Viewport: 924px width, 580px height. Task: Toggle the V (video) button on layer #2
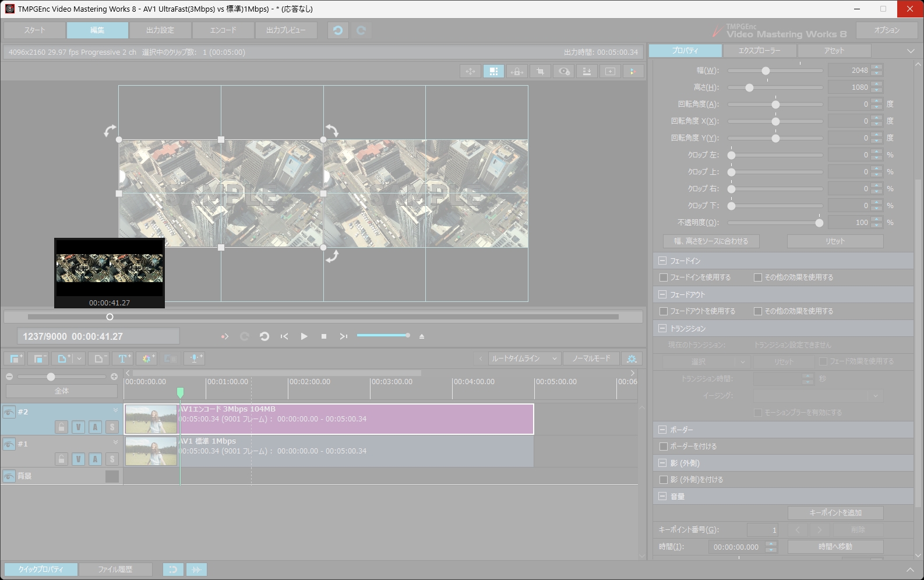click(x=78, y=427)
